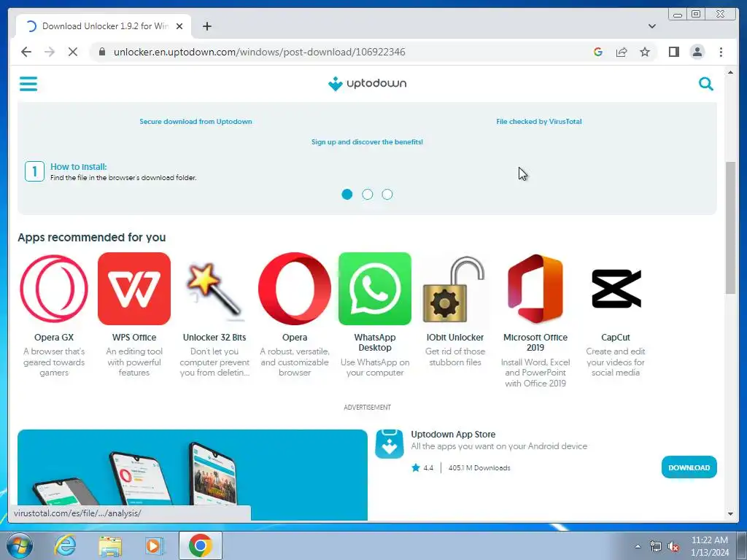Open Chrome three-dot menu
This screenshot has width=747, height=560.
click(721, 52)
